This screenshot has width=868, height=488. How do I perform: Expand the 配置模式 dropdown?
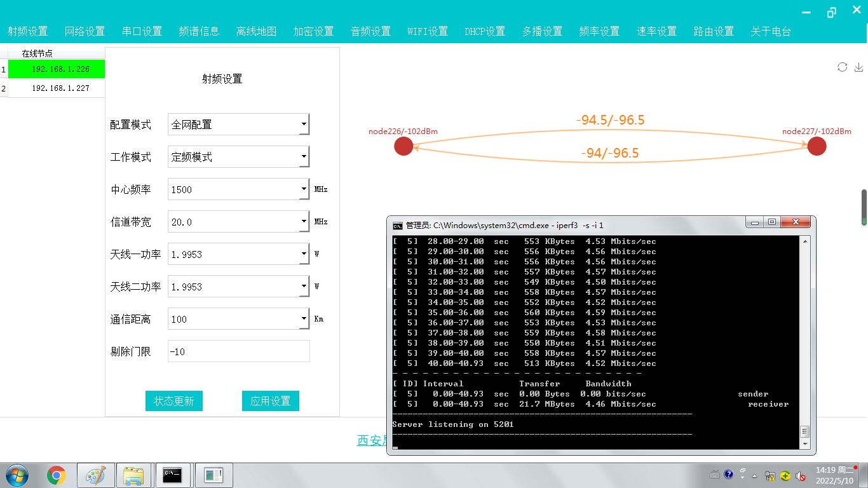click(304, 125)
